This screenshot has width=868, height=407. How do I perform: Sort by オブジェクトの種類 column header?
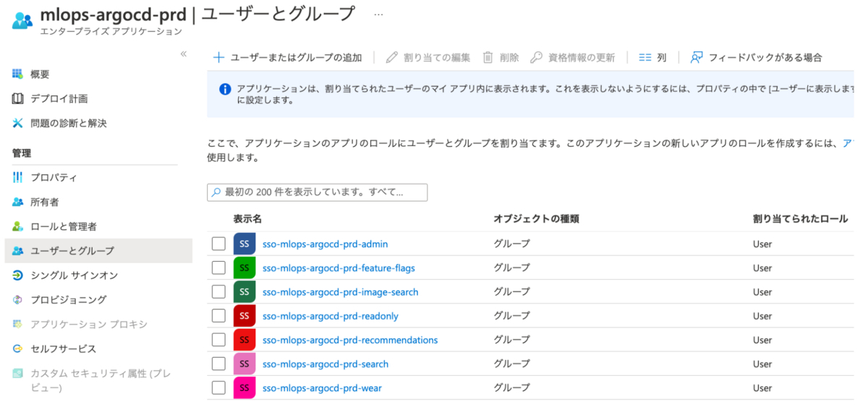536,218
